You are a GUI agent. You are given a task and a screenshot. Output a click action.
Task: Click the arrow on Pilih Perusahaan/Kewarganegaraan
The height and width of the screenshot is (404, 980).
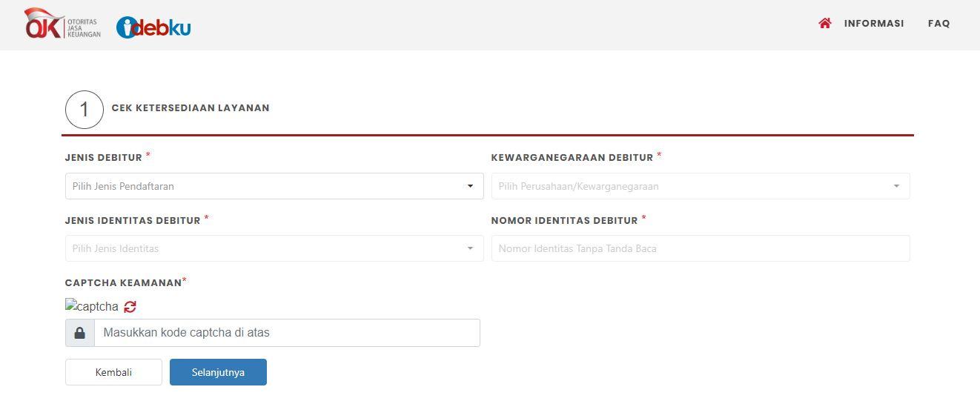(x=896, y=186)
